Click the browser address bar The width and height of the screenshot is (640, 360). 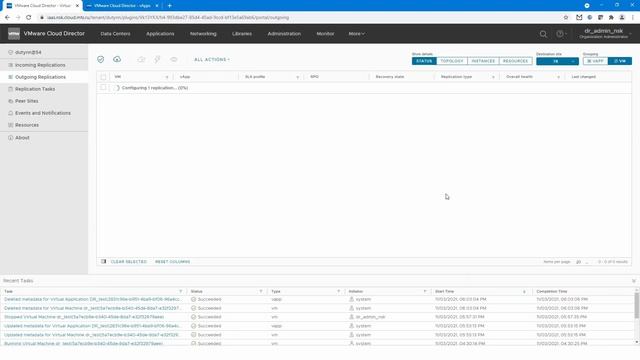[x=300, y=18]
